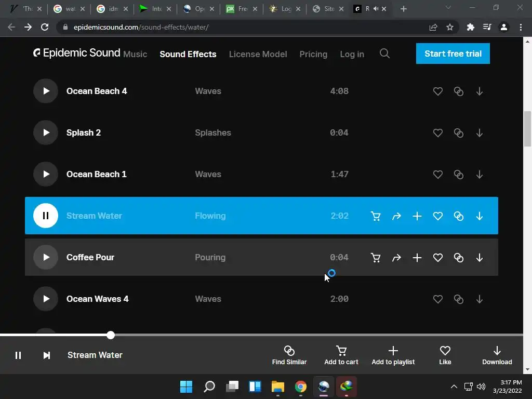Click Download in the player bar
Viewport: 532px width, 399px height.
(497, 355)
